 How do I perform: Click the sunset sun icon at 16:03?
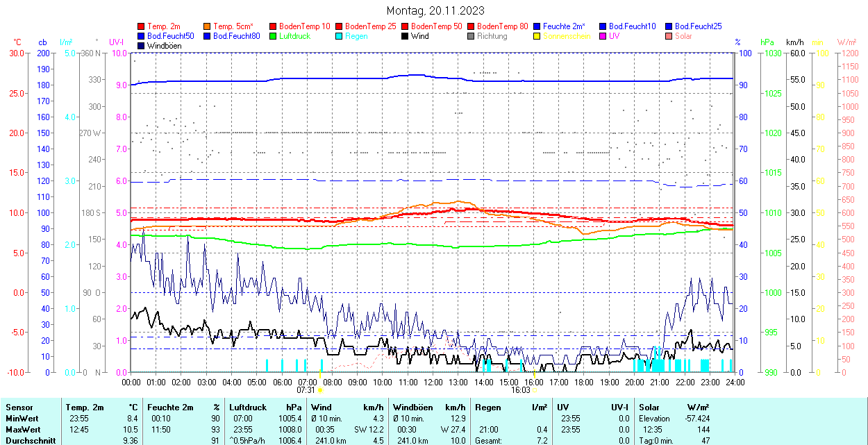(534, 390)
